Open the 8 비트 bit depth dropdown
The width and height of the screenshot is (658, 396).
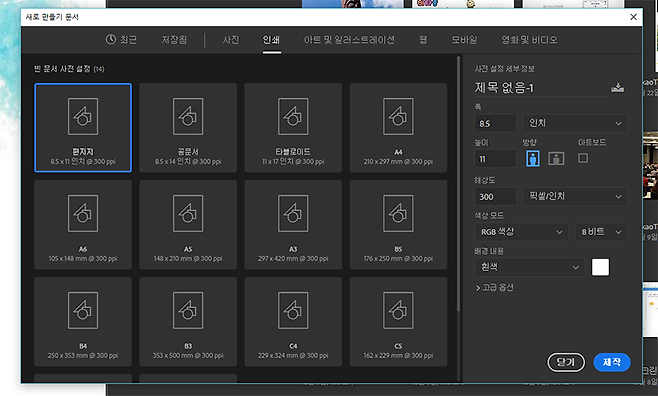point(601,232)
